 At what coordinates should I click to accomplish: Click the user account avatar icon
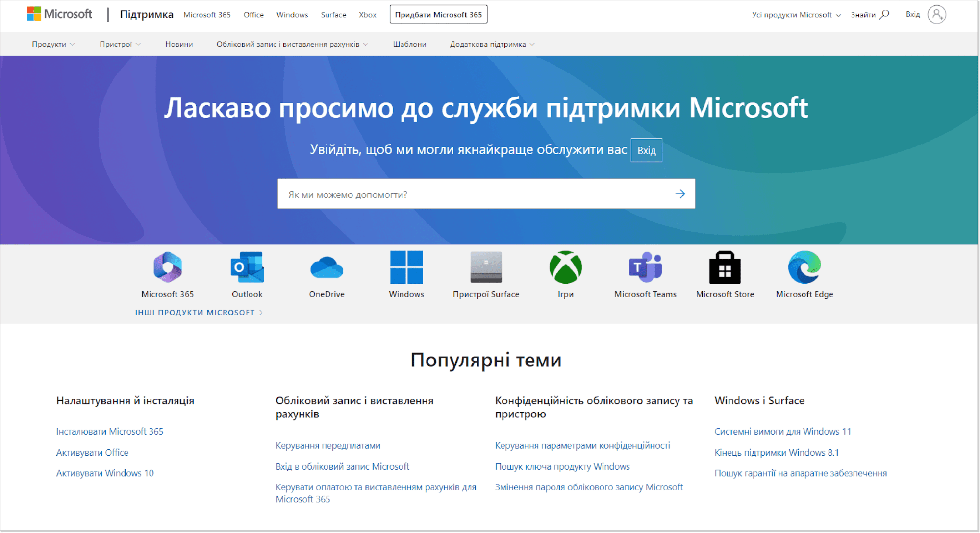(936, 15)
